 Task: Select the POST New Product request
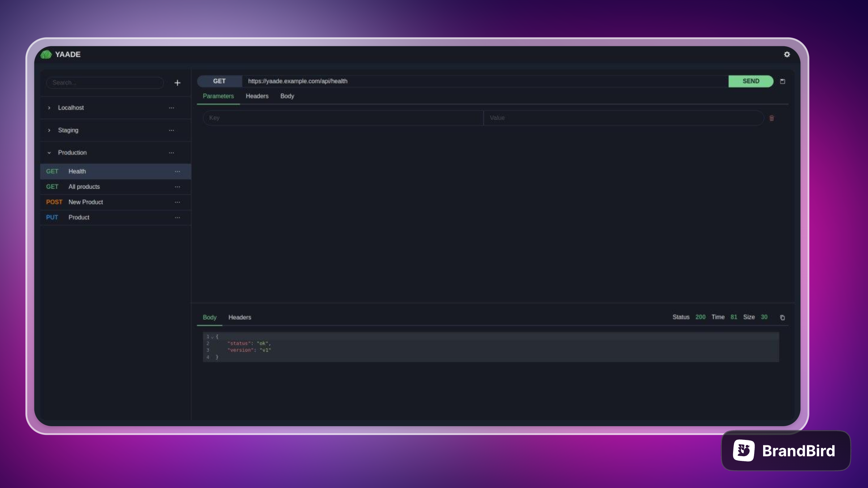click(x=116, y=202)
